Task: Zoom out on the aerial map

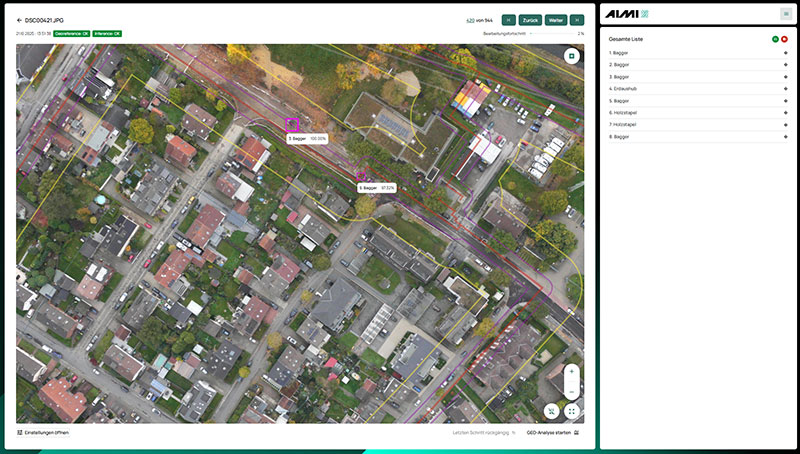Action: [x=572, y=390]
